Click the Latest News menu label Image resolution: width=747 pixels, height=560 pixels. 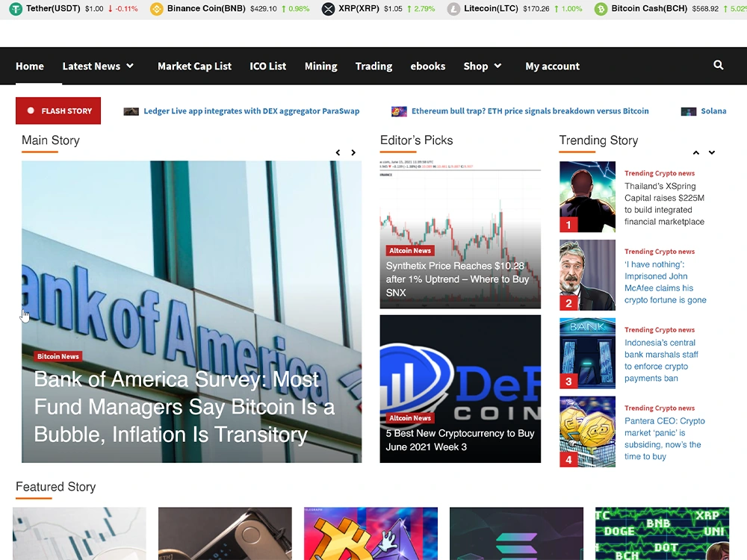(x=91, y=66)
